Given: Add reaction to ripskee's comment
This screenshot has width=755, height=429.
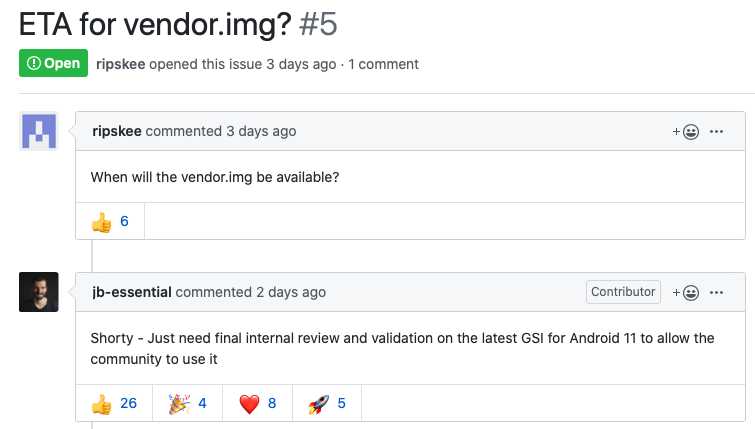Looking at the screenshot, I should (686, 131).
